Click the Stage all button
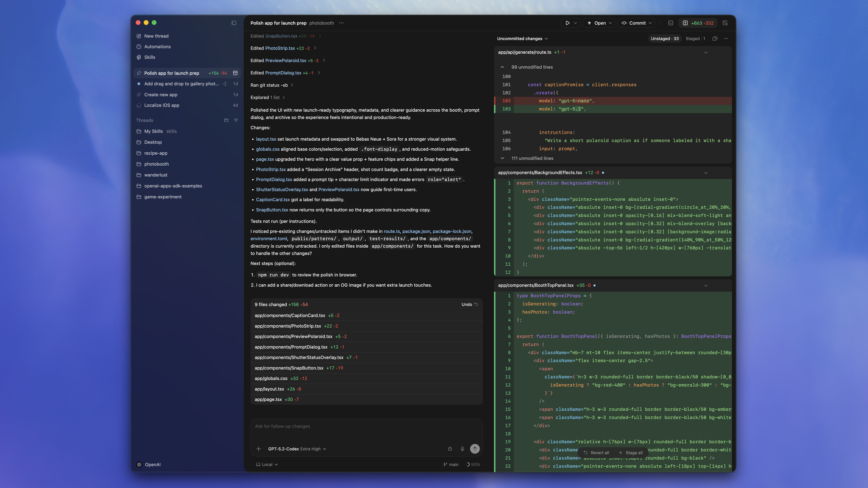 click(x=631, y=452)
